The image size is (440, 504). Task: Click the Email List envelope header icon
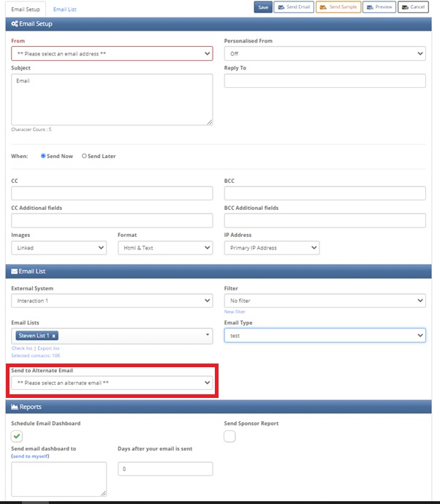[x=14, y=271]
